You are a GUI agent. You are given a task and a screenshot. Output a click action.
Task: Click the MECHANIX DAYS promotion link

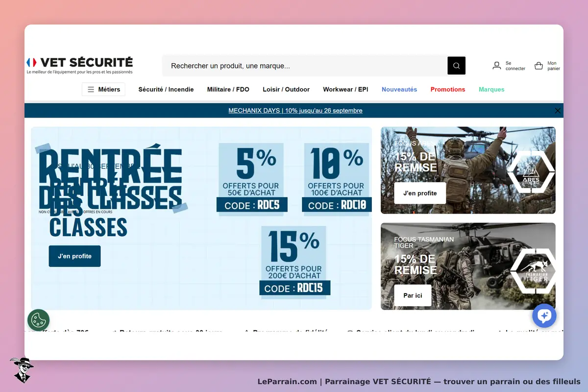point(295,111)
